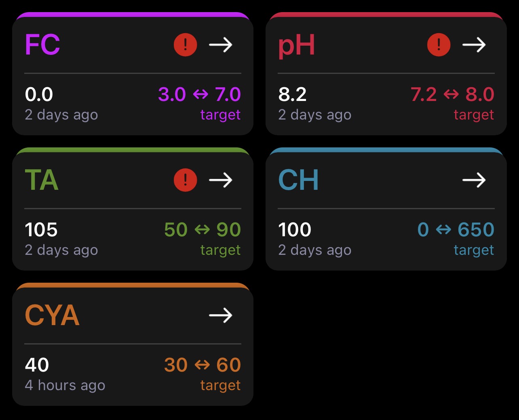519x420 pixels.
Task: Open CYA details using its arrow
Action: 221,315
